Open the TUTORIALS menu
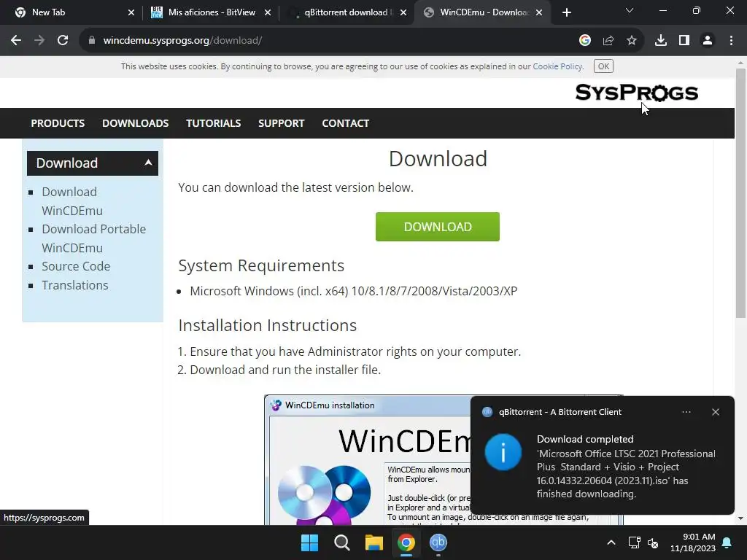The width and height of the screenshot is (747, 560). pyautogui.click(x=214, y=123)
